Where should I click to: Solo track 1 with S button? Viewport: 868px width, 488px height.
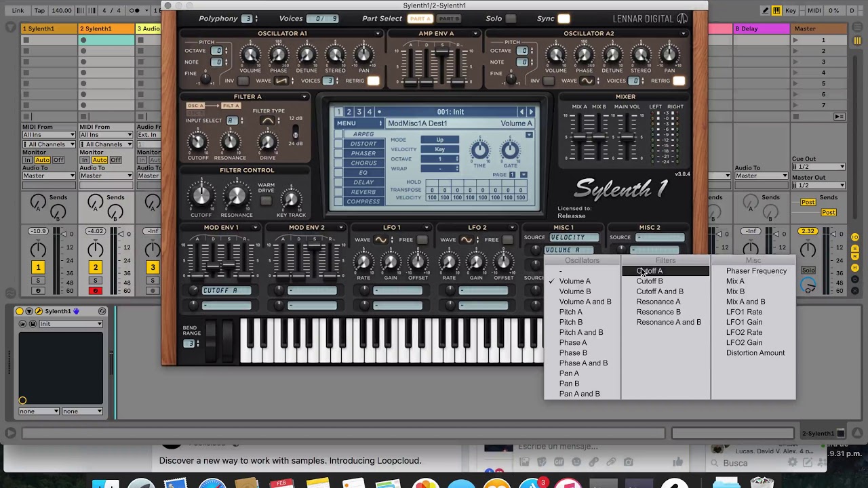38,281
